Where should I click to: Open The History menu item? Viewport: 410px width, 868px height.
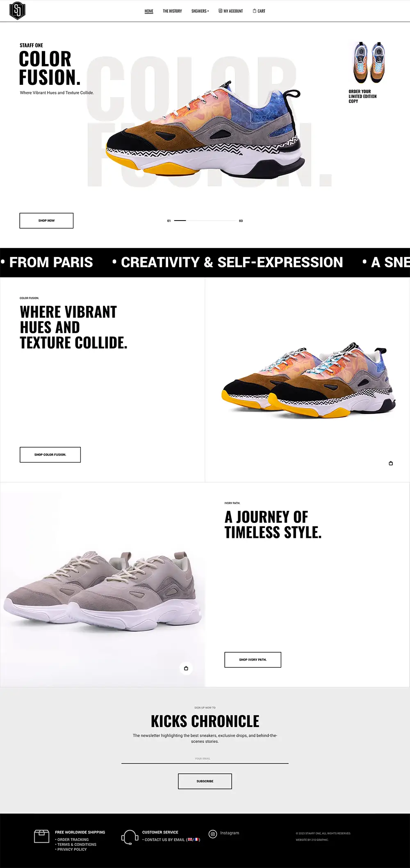click(x=172, y=11)
